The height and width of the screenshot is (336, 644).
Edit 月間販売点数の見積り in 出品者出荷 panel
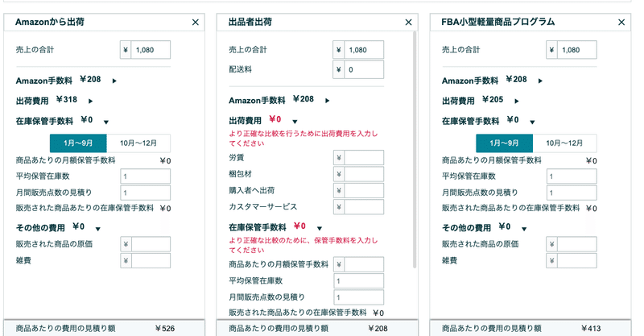click(358, 297)
